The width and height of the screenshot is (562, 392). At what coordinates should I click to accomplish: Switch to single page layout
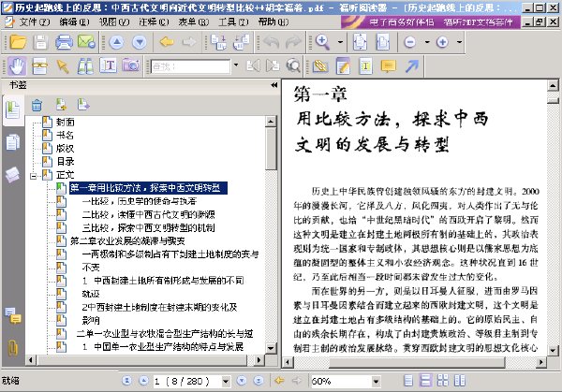(x=408, y=381)
